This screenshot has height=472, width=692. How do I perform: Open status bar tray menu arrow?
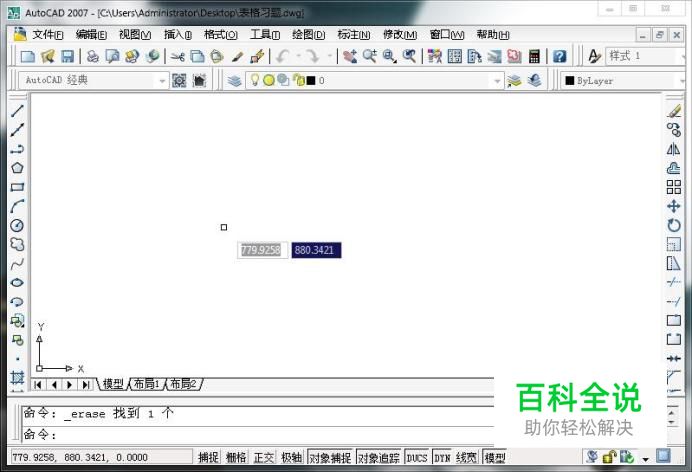coord(646,459)
